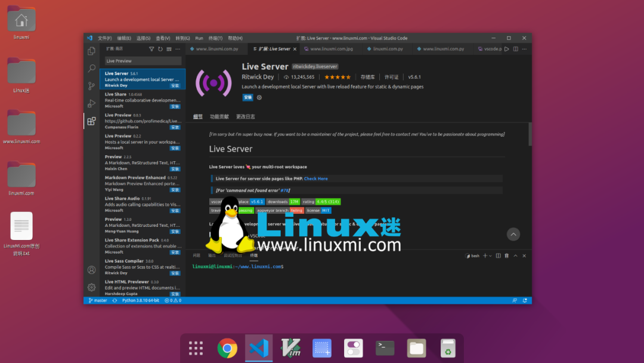Open the Search view in activity bar
644x363 pixels.
coord(91,69)
